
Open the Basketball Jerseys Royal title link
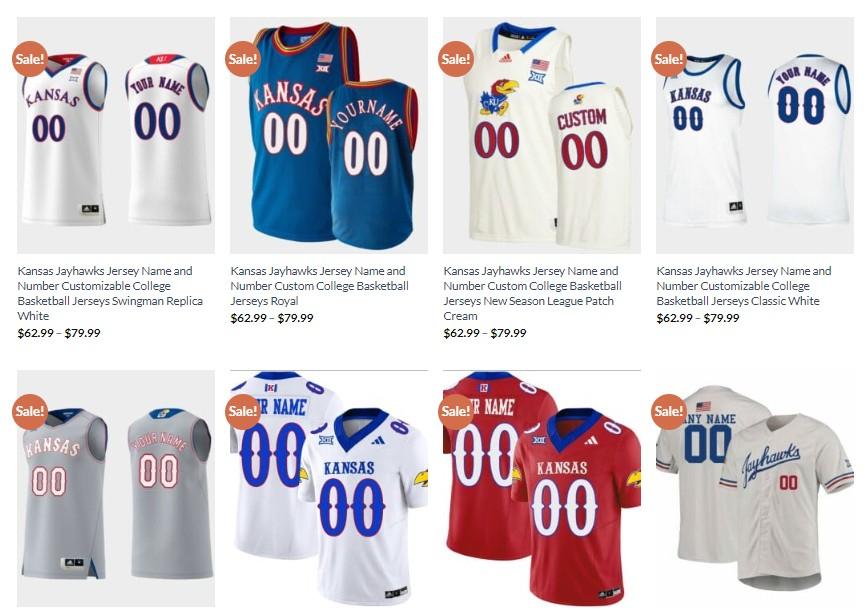point(320,286)
